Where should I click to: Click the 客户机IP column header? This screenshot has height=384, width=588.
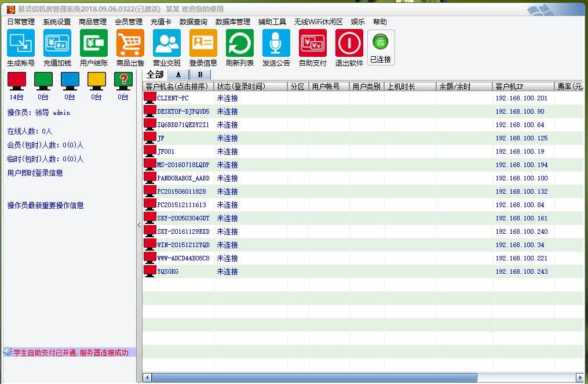pyautogui.click(x=524, y=86)
